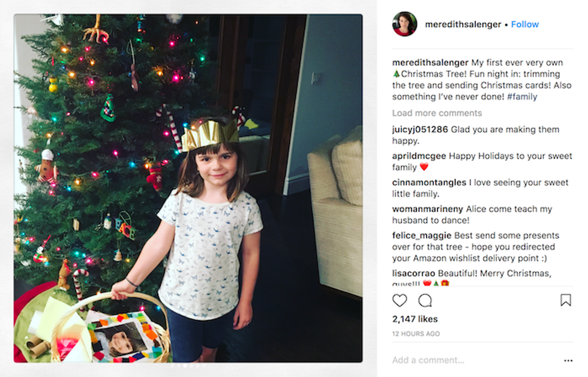
Task: Open meredithsalenger profile picture avatar
Action: tap(404, 24)
